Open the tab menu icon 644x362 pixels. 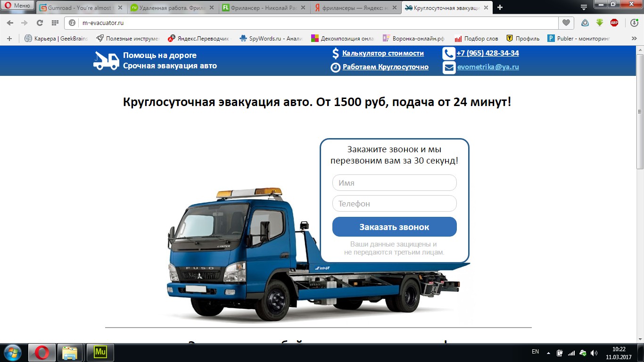(584, 7)
